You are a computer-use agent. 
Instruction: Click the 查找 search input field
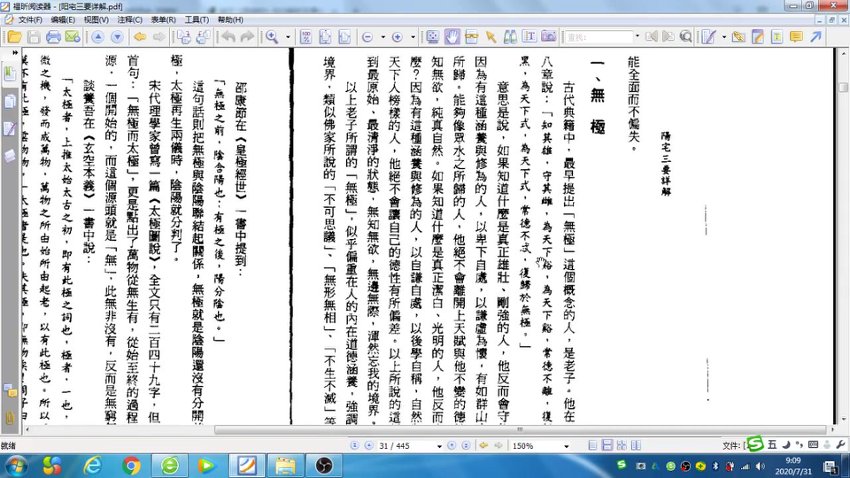coord(598,37)
